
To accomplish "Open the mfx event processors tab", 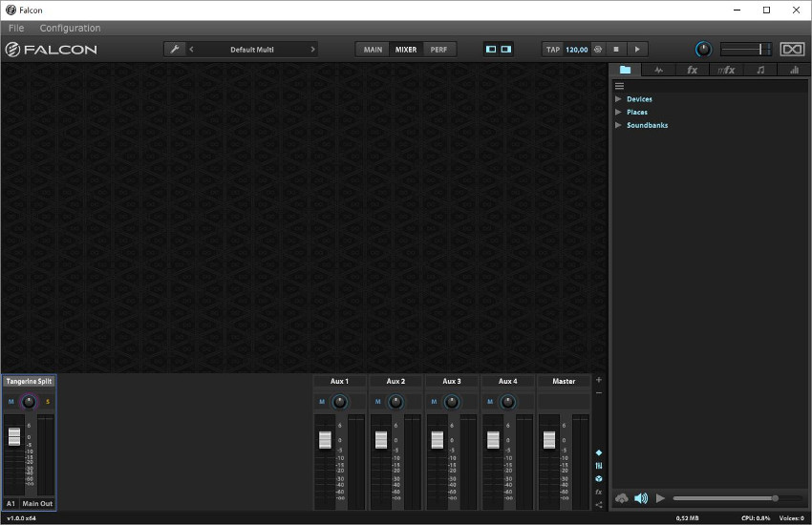I will 726,70.
